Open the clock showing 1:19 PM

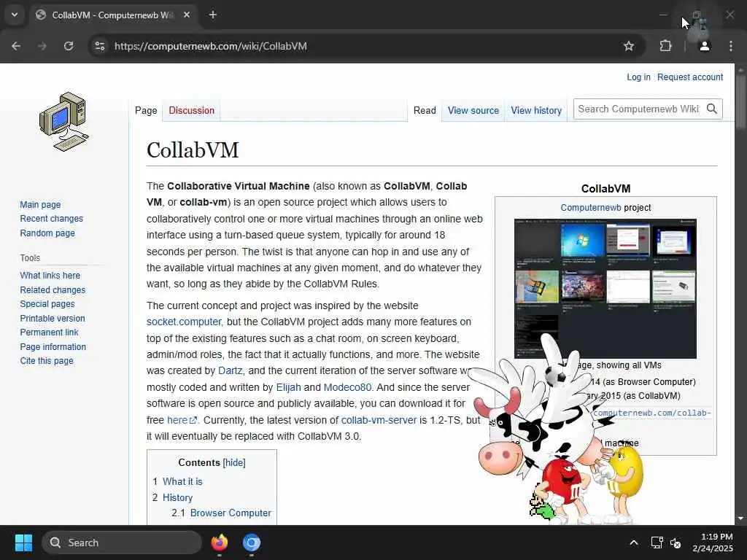point(713,542)
